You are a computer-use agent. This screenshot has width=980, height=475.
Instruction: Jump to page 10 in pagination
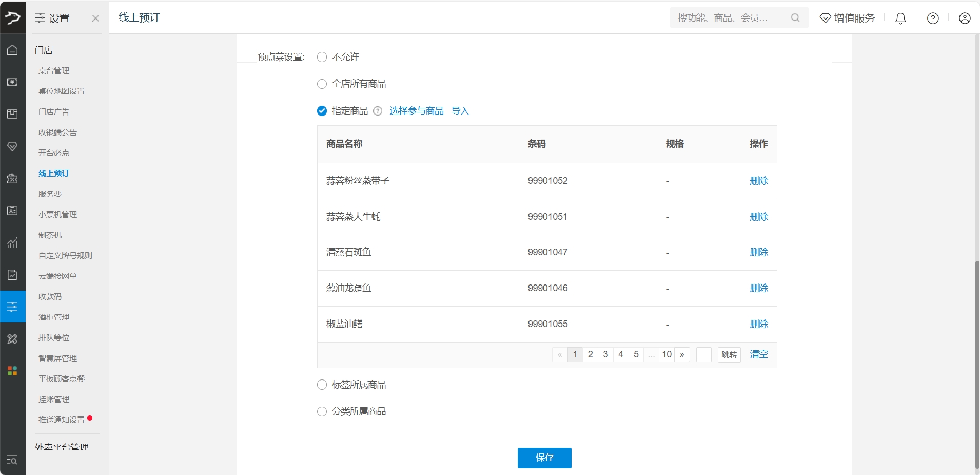pyautogui.click(x=667, y=354)
